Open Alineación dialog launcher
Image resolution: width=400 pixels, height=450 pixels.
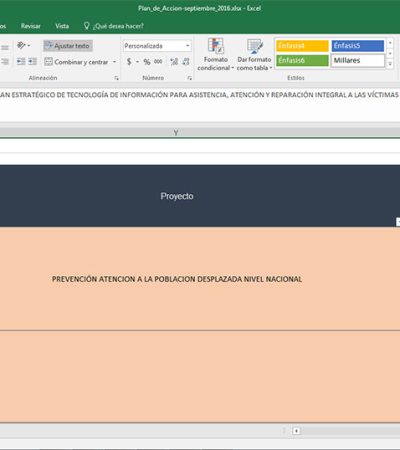tap(116, 78)
